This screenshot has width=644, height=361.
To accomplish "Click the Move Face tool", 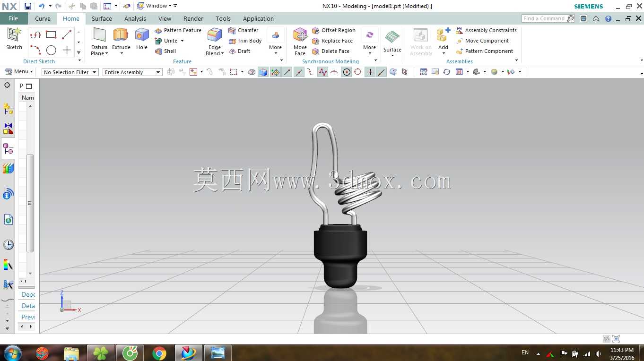I will pos(300,42).
